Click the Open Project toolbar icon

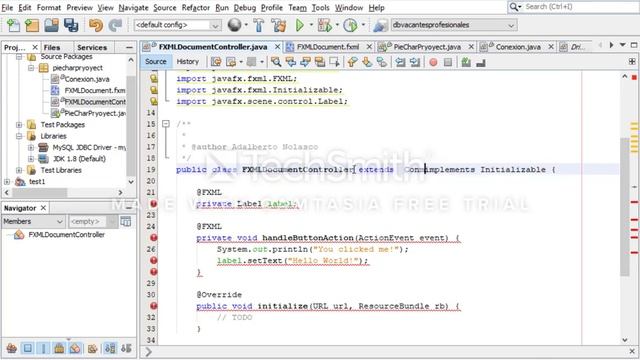[x=51, y=25]
